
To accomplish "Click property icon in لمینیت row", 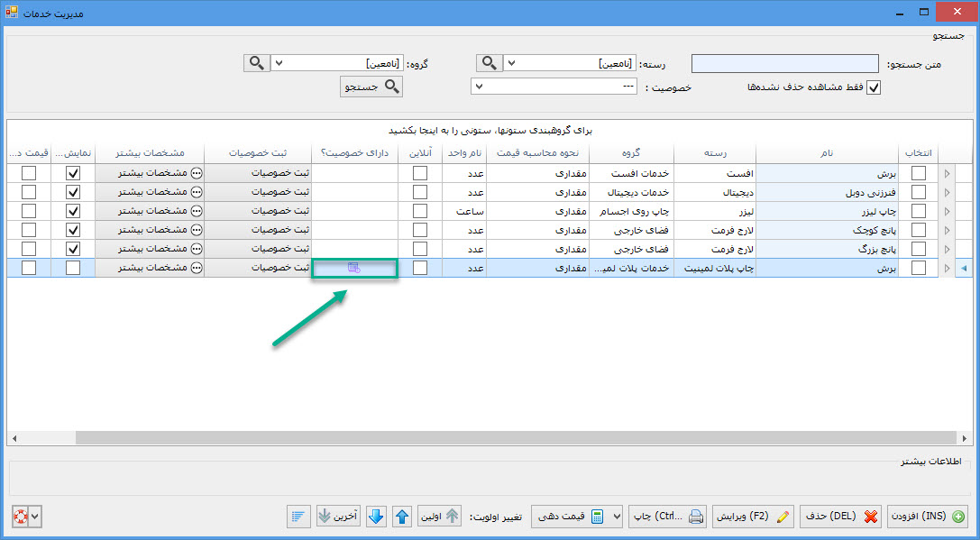I will point(353,268).
